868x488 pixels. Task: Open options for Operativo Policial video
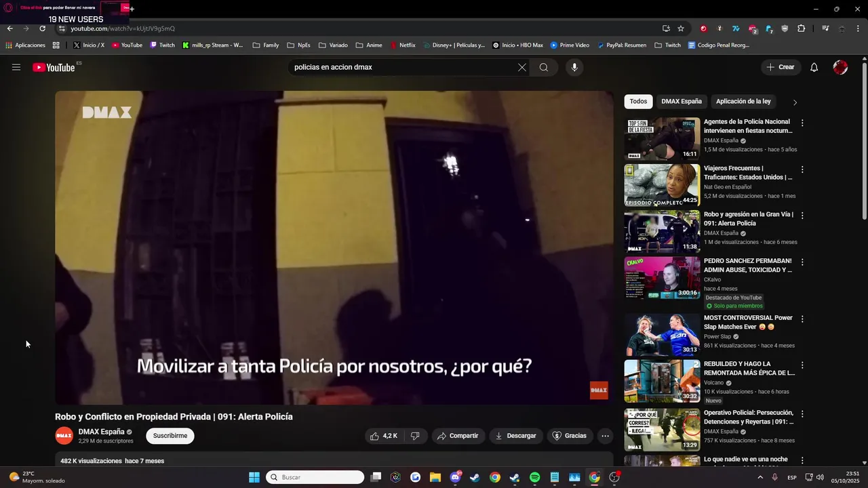click(x=802, y=413)
